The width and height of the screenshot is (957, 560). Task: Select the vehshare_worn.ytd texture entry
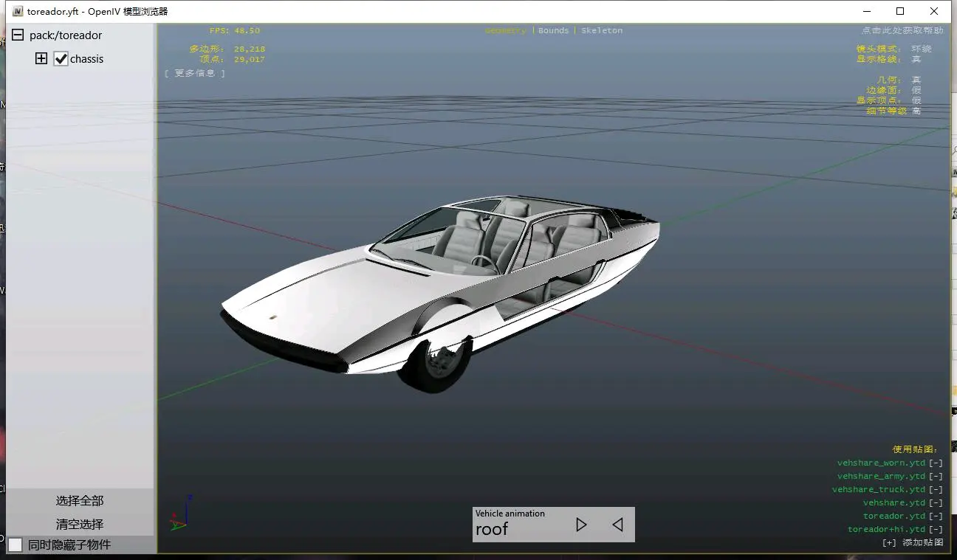click(881, 463)
